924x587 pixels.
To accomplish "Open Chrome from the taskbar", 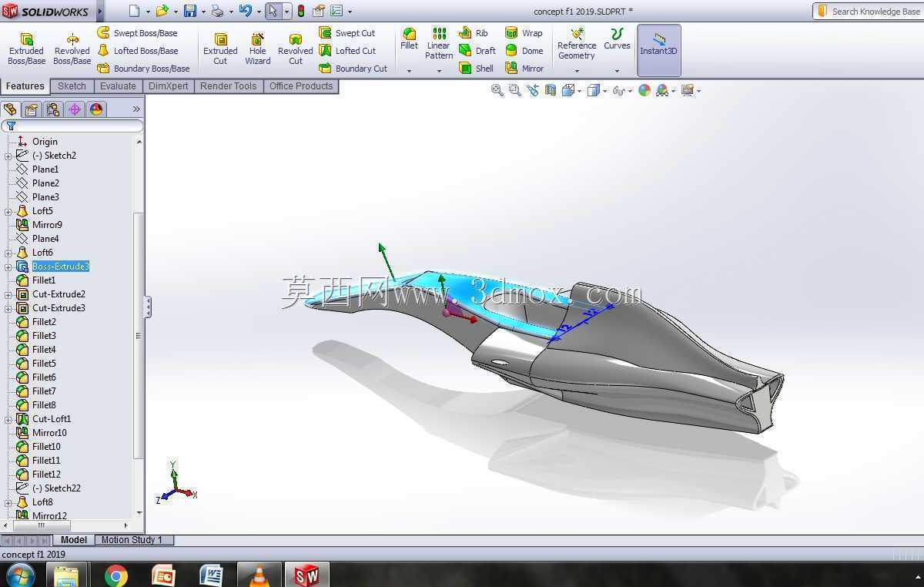I will pos(115,575).
